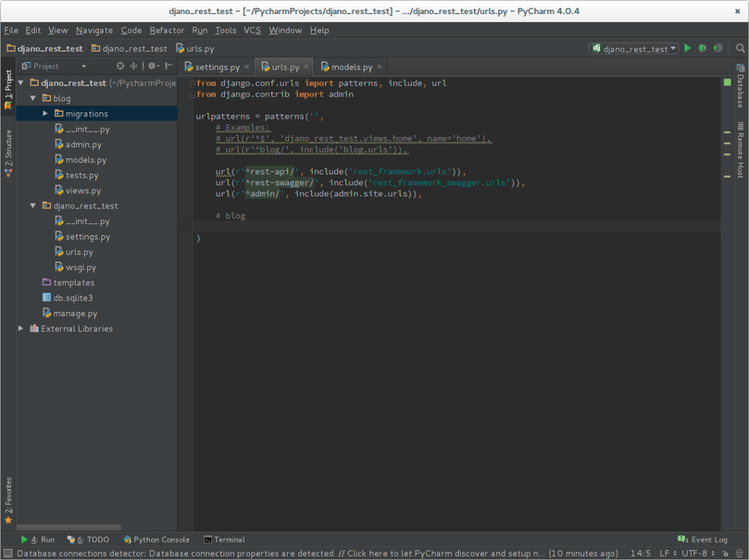Click the top warning stripe marker in editor gutter
749x560 pixels.
click(x=727, y=132)
